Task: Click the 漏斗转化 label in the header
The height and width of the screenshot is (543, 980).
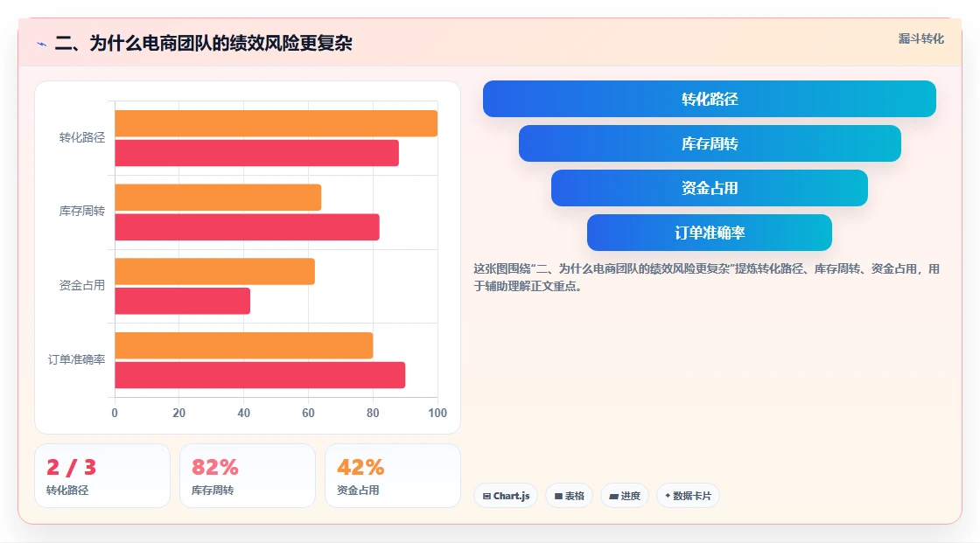Action: pyautogui.click(x=921, y=38)
